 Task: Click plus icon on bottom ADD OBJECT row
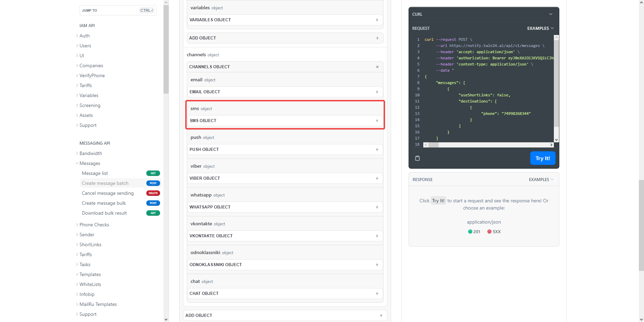click(381, 315)
